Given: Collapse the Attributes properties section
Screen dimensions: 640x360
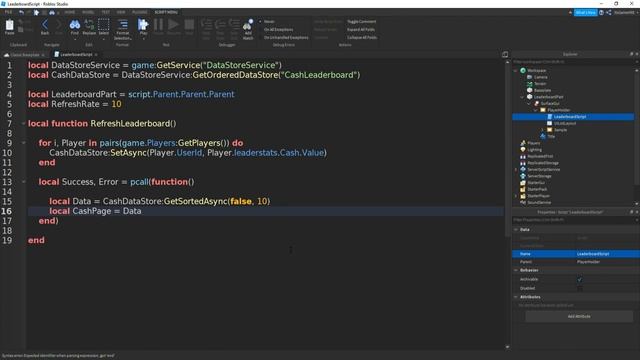Looking at the screenshot, I should pyautogui.click(x=516, y=297).
